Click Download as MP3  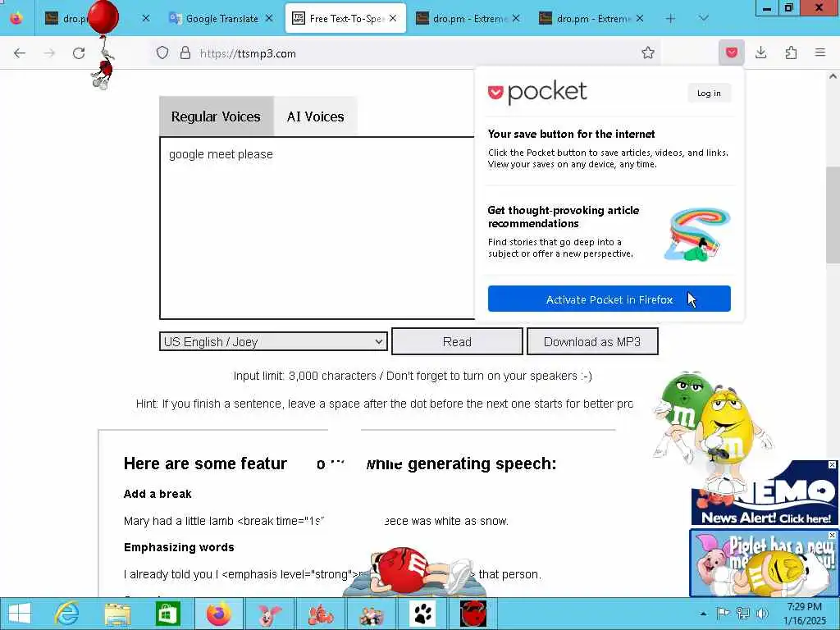pos(592,342)
